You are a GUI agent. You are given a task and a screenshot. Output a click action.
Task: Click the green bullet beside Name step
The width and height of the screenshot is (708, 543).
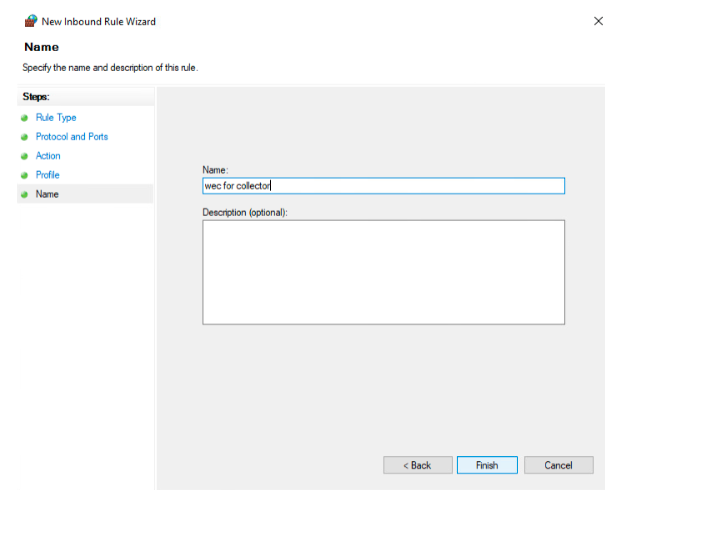24,195
